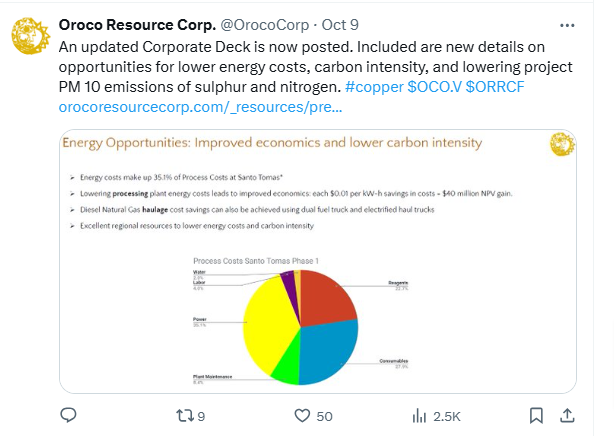
Task: Open Oroco Resource Corp. profile avatar
Action: [31, 36]
